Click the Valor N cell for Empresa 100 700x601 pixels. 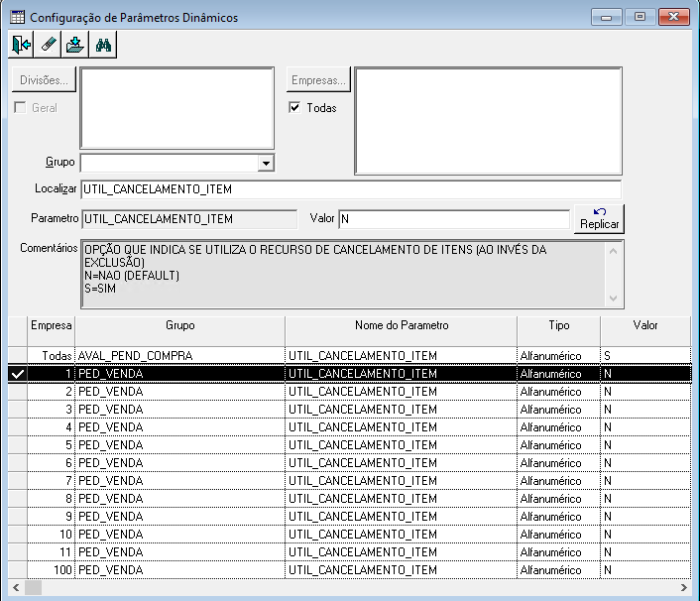coord(645,570)
